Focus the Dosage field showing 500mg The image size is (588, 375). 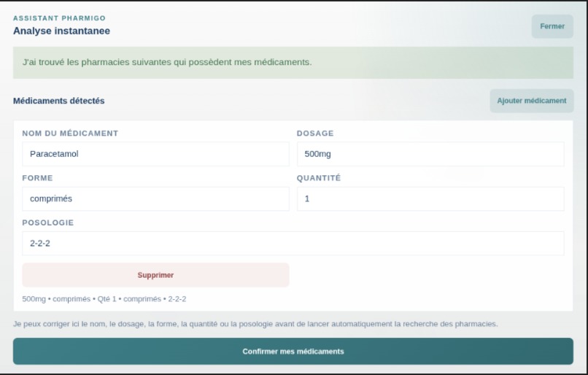[430, 154]
